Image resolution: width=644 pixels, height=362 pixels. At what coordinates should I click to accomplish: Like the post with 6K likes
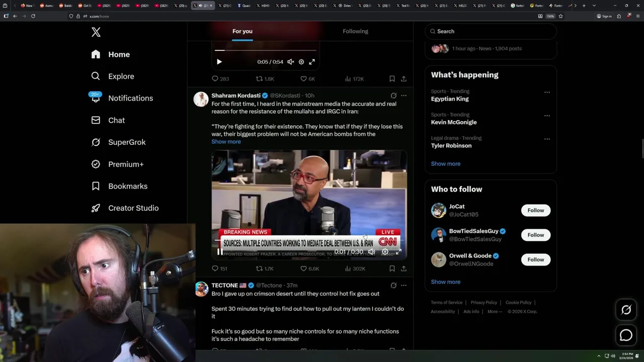[x=307, y=79]
